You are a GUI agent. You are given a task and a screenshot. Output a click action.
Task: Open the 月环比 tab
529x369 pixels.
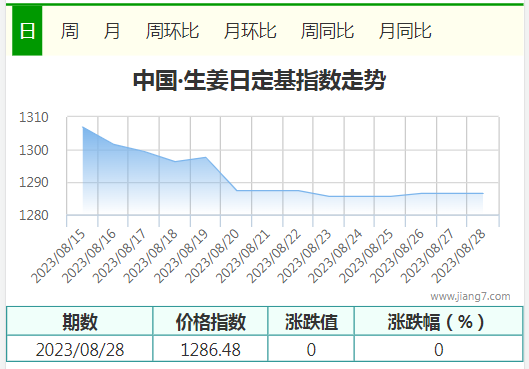pos(250,31)
